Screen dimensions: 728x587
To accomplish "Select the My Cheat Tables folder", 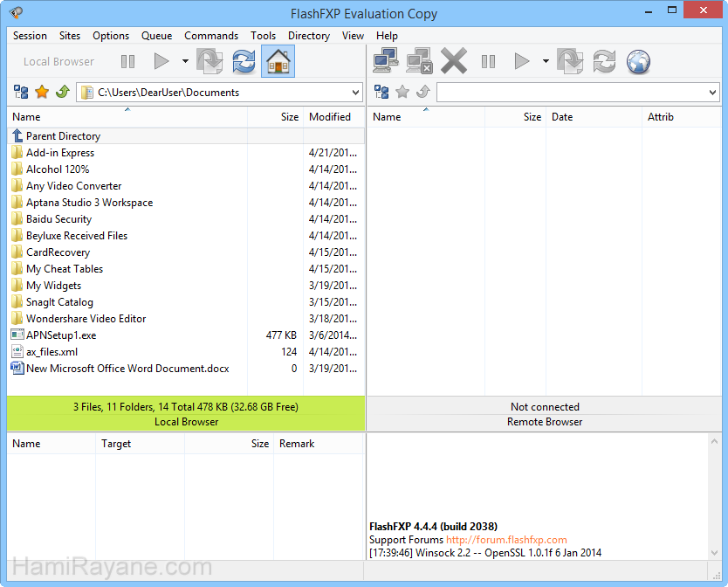I will (186, 269).
